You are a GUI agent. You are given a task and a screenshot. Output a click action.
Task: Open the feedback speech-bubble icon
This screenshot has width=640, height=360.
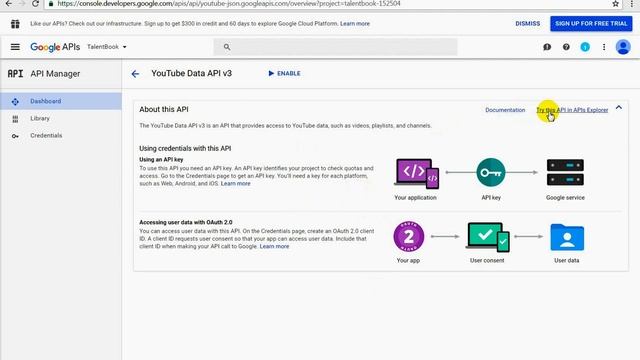tap(547, 47)
